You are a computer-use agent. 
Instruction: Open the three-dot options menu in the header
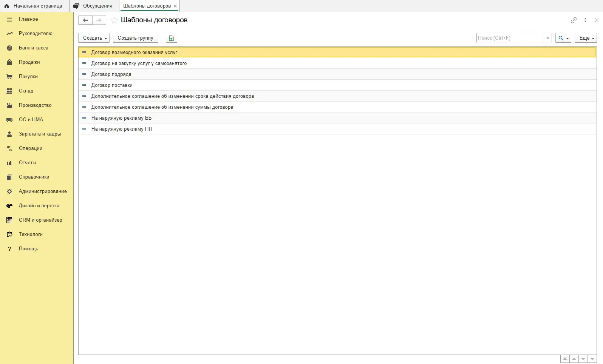click(585, 20)
